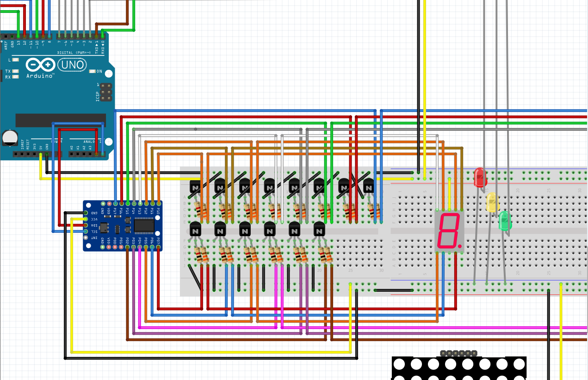Select the yellow LED component
The width and height of the screenshot is (588, 380).
492,202
